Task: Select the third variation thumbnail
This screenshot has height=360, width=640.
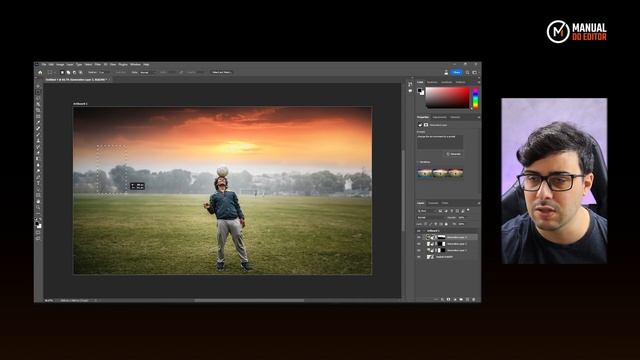Action: pyautogui.click(x=456, y=173)
